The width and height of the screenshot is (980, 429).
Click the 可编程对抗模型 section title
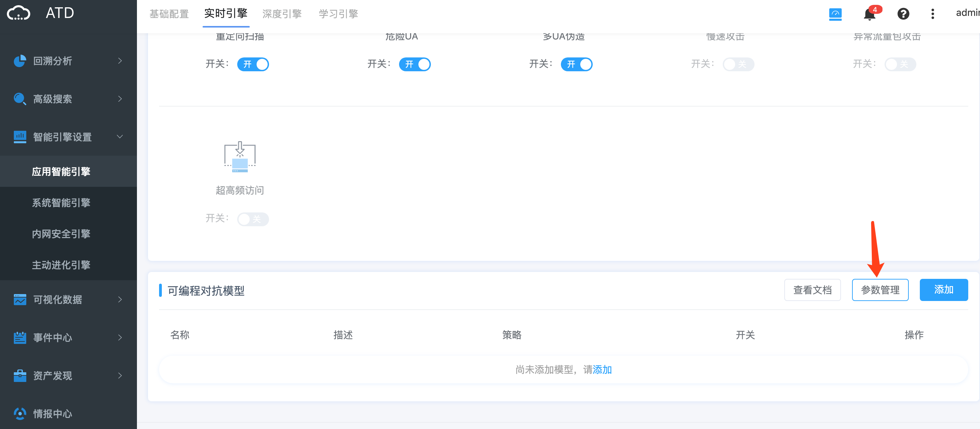[206, 291]
